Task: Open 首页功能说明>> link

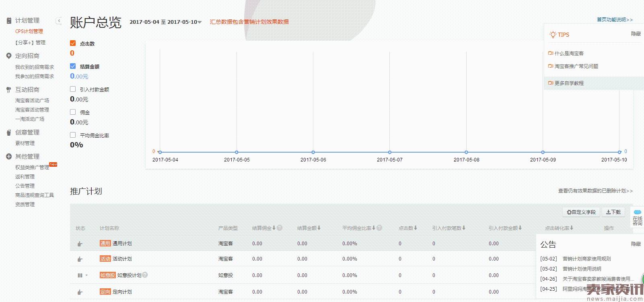Action: click(x=615, y=20)
